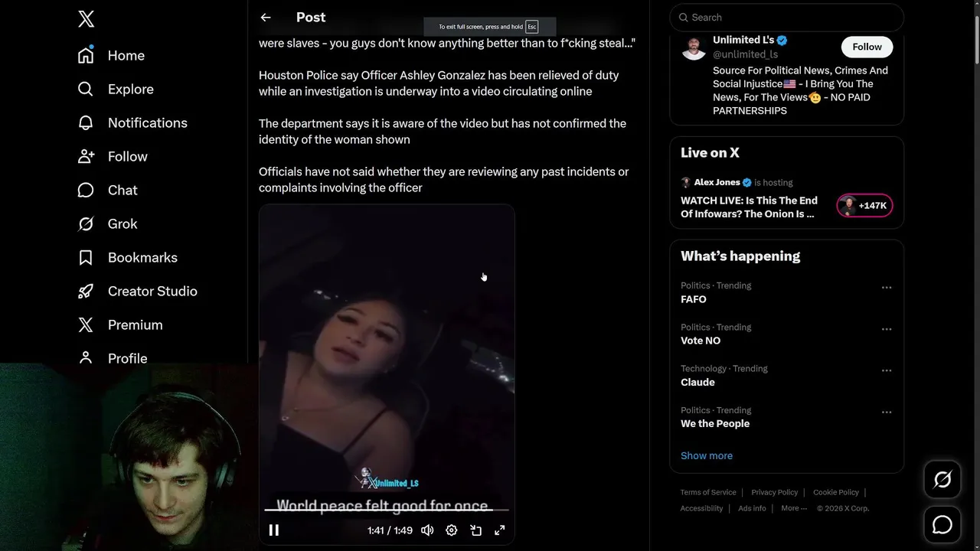
Task: Open Bookmarks in the sidebar
Action: tap(127, 257)
